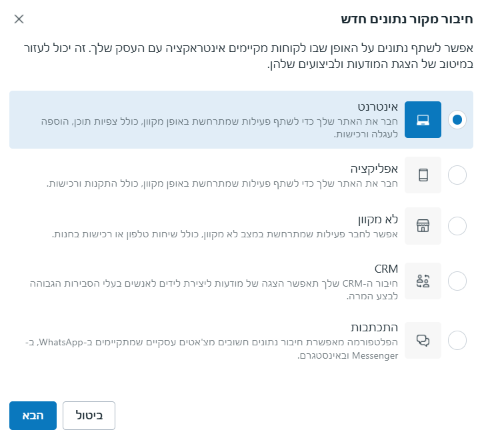Click the אינטרנט option title
Image resolution: width=484 pixels, height=442 pixels.
378,107
